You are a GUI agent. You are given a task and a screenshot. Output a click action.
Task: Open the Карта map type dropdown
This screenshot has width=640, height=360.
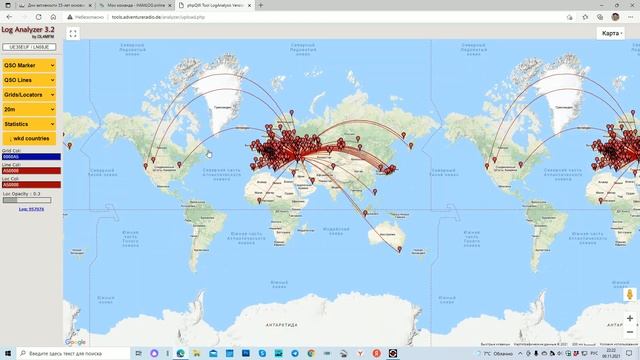pyautogui.click(x=611, y=33)
